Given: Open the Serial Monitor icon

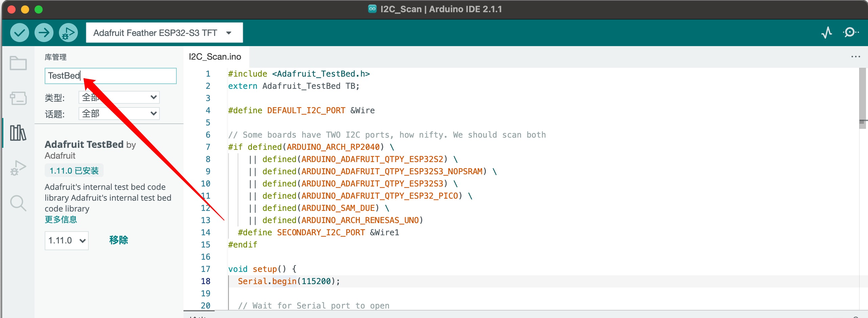Looking at the screenshot, I should (x=850, y=33).
